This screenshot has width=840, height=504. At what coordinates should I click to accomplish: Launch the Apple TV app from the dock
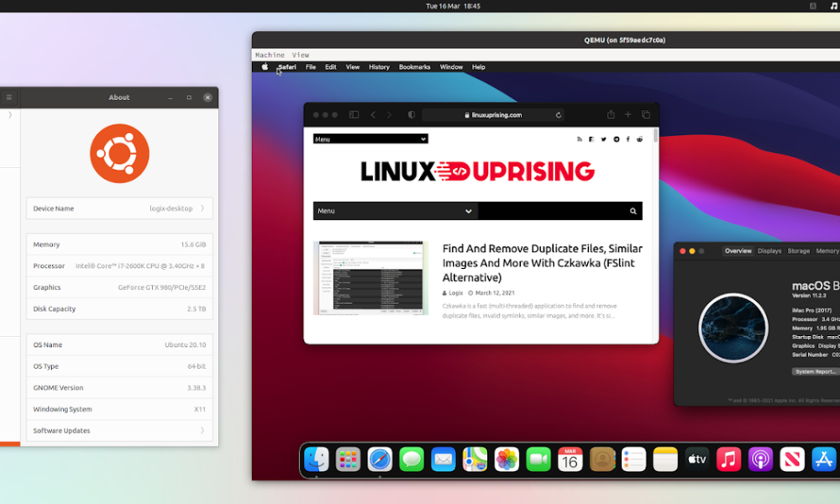pos(697,459)
